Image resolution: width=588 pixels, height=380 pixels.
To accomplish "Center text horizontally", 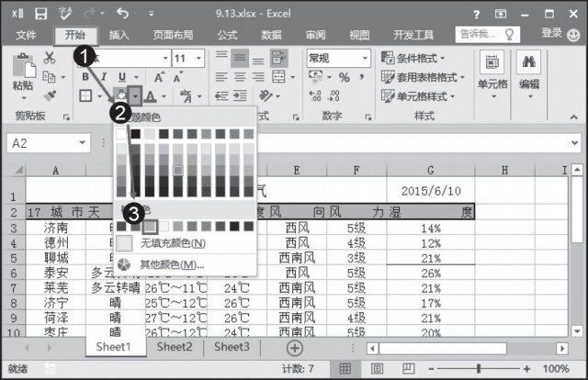I will [x=240, y=77].
